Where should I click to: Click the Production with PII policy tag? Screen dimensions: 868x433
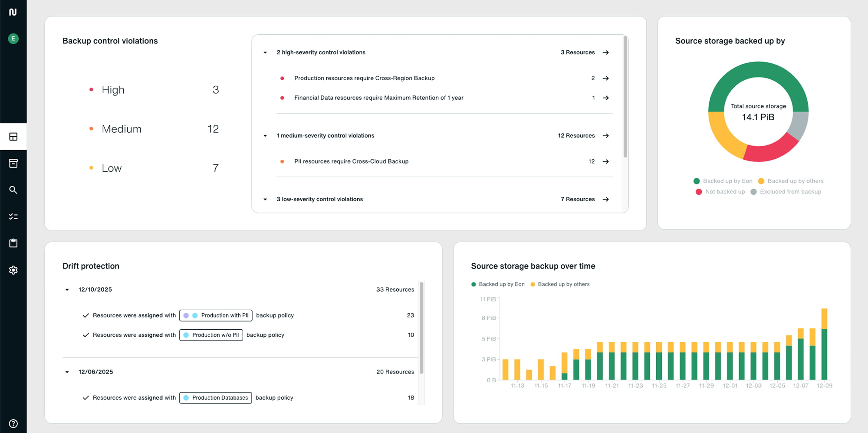216,315
